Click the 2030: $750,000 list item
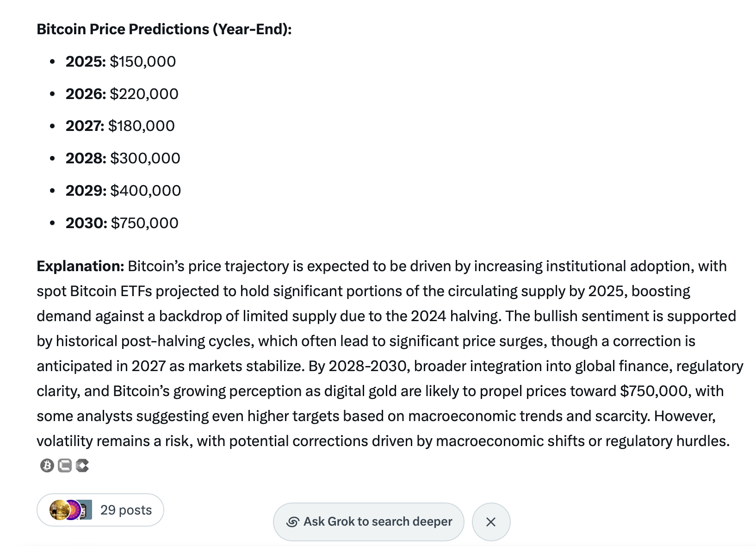 click(x=122, y=223)
